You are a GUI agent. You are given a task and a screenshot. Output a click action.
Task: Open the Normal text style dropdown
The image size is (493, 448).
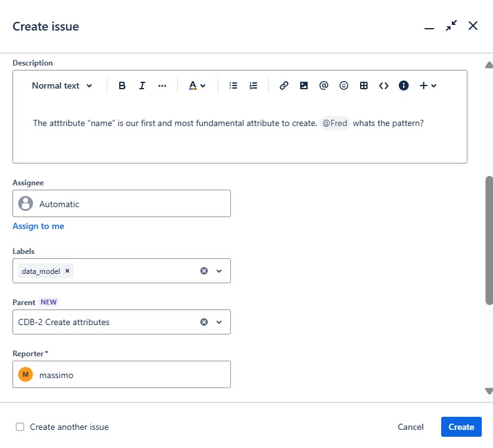pos(62,85)
